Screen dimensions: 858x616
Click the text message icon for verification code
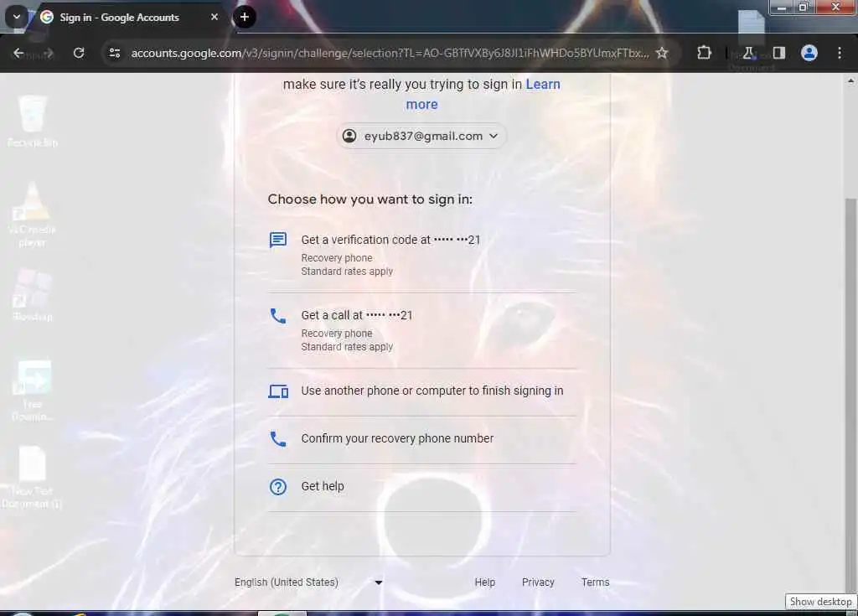tap(278, 240)
